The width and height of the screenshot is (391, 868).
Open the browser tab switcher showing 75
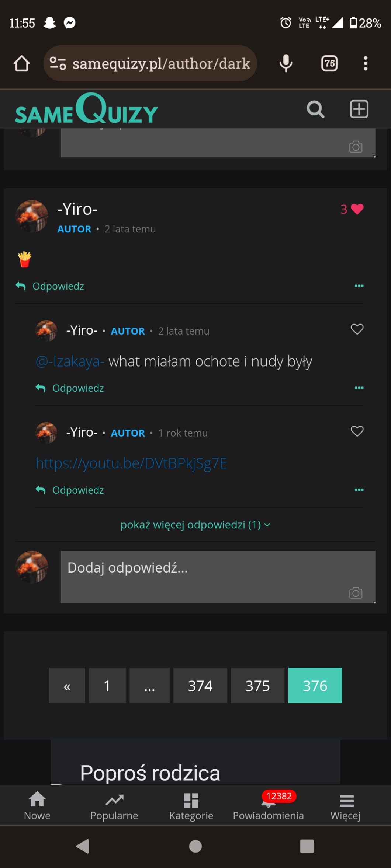[329, 63]
